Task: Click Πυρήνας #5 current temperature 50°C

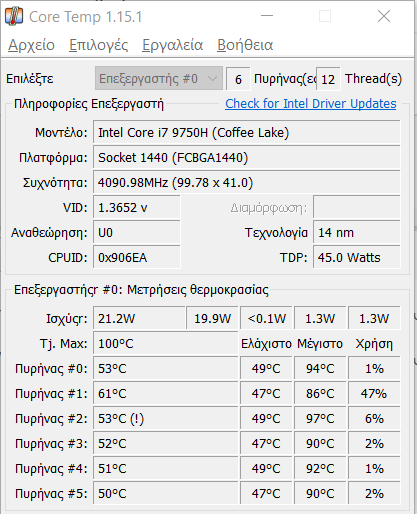Action: coord(166,493)
